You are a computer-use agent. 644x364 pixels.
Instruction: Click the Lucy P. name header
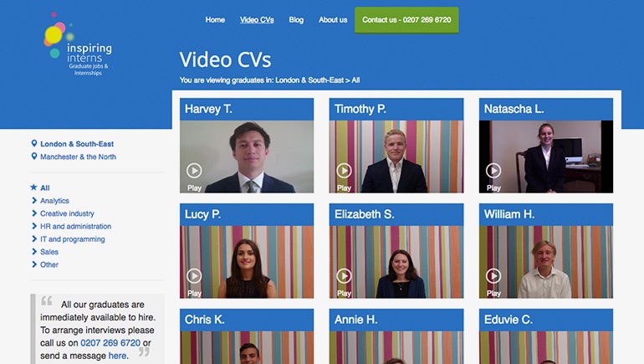pyautogui.click(x=247, y=214)
